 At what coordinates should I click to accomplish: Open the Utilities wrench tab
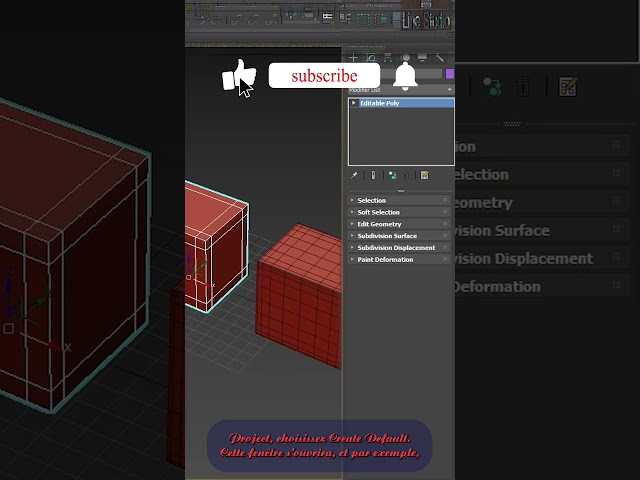click(439, 58)
